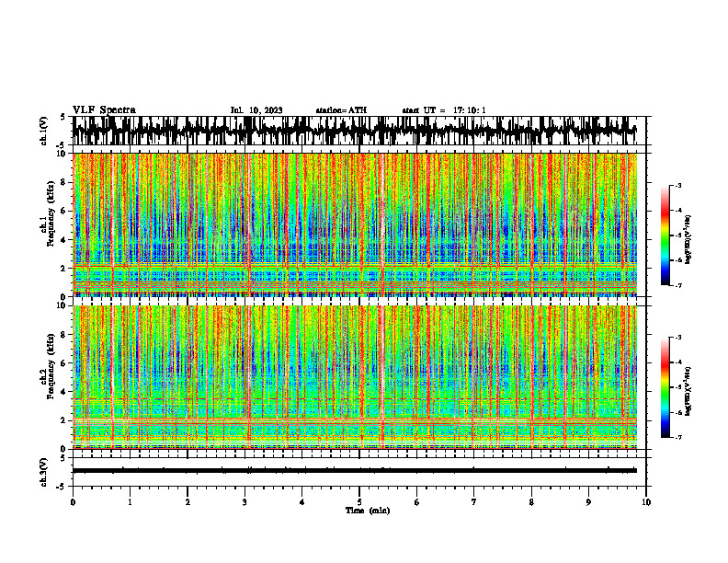Click inside the ch.2 spectrogram panel
This screenshot has width=728, height=563.
point(355,377)
